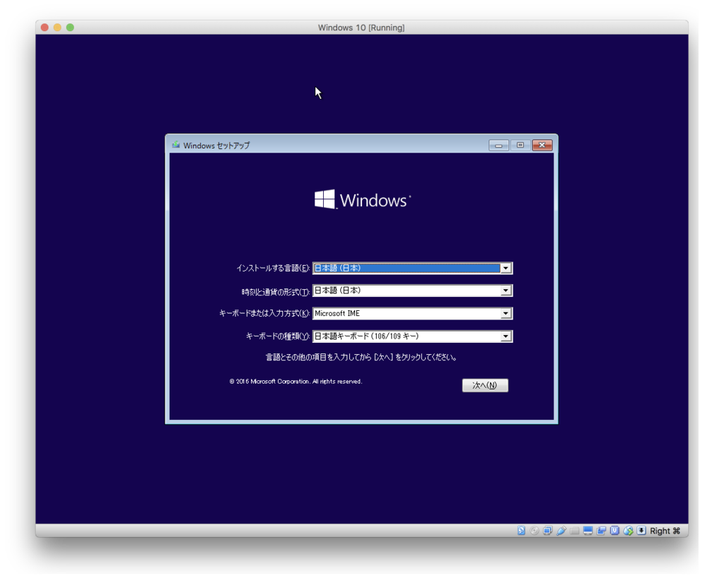Close the Windows セットアップ dialog with red X
The width and height of the screenshot is (724, 588).
coord(542,146)
